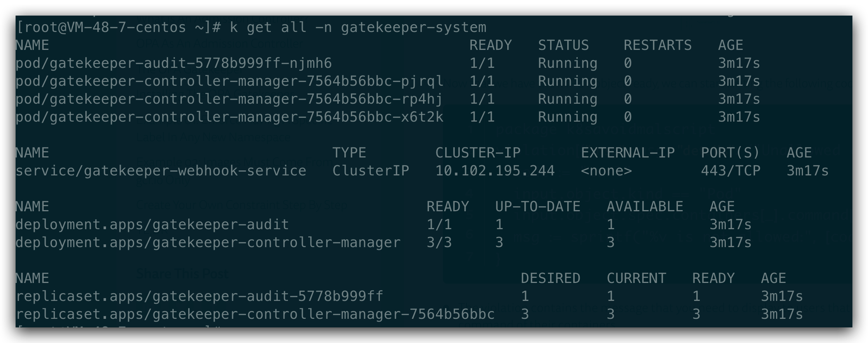Viewport: 868px width, 343px height.
Task: Click the deployment.apps/gatekeeper-audit entry
Action: pyautogui.click(x=152, y=225)
